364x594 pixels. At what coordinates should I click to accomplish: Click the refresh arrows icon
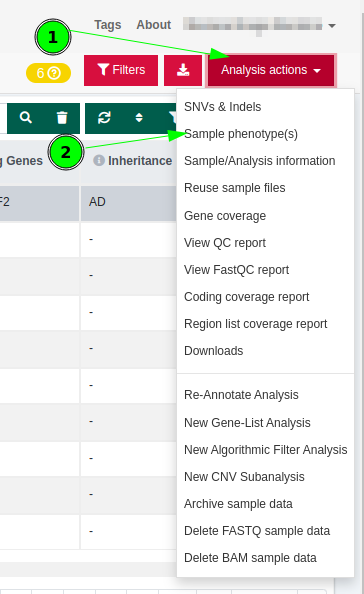click(104, 117)
